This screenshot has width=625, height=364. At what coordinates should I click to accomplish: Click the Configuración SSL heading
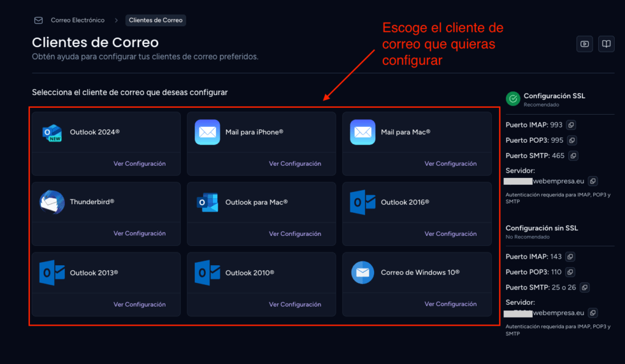(554, 96)
